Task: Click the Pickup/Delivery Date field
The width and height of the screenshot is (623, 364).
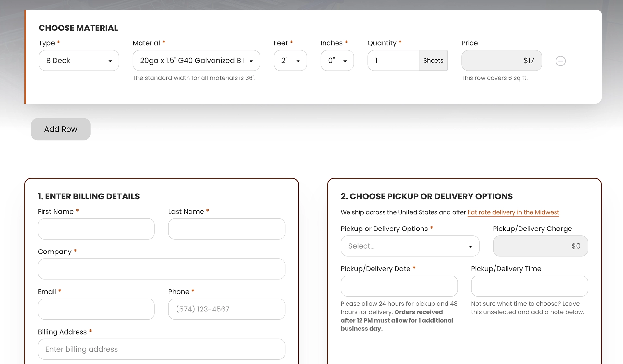Action: 399,286
